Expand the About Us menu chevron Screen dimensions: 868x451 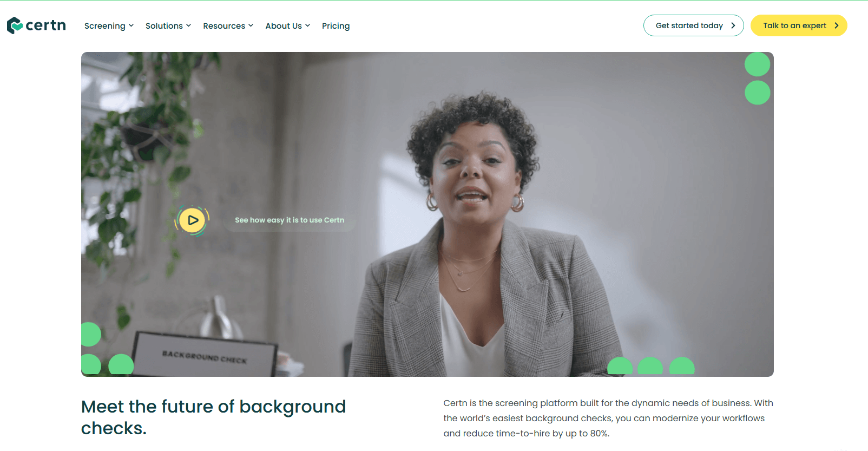[307, 25]
